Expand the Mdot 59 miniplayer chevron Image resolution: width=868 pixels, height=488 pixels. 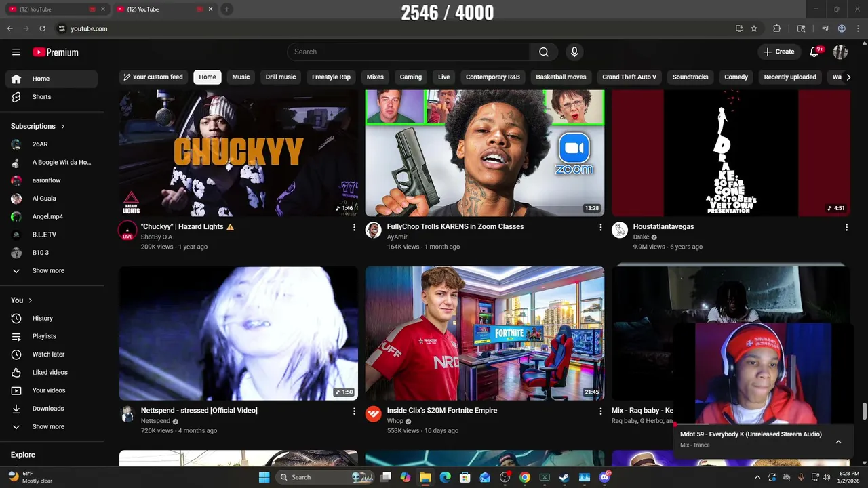coord(838,442)
